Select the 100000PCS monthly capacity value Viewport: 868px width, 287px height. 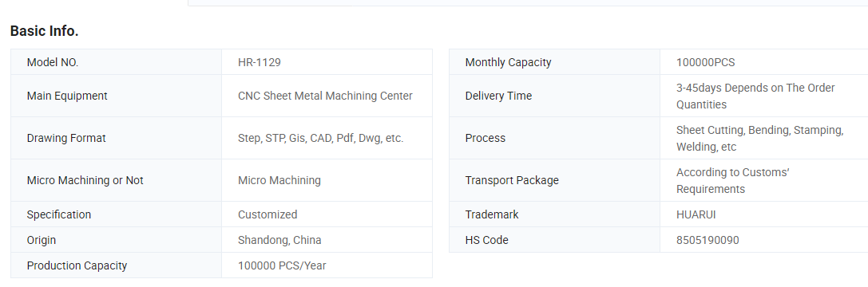705,62
